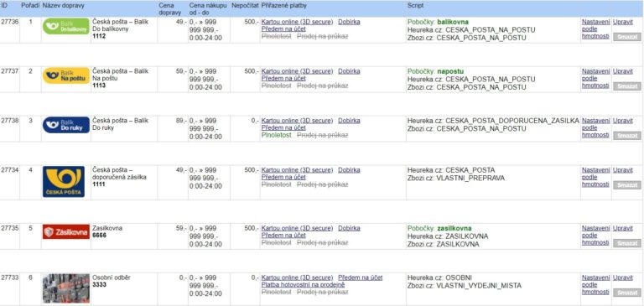Toggle Prodej na průkaz for Zásilkovna
Screen dimensions: 644x306
click(x=322, y=243)
